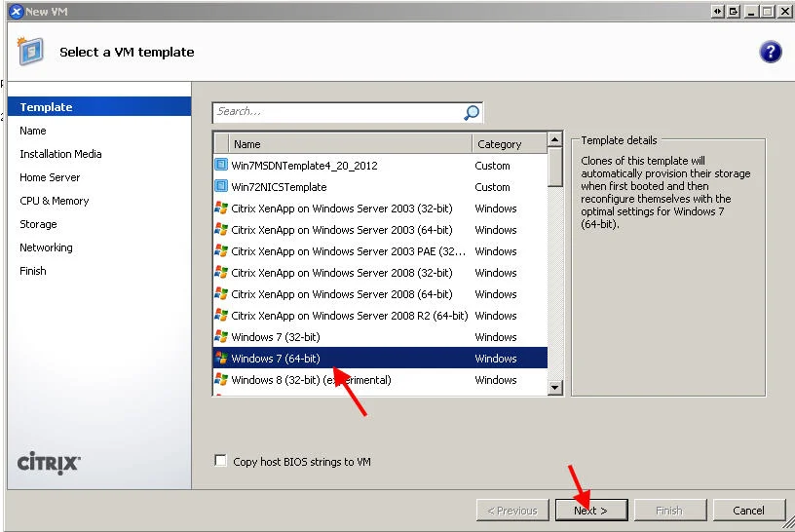Click Windows category of Windows 7 (32-bit) row

coord(496,337)
